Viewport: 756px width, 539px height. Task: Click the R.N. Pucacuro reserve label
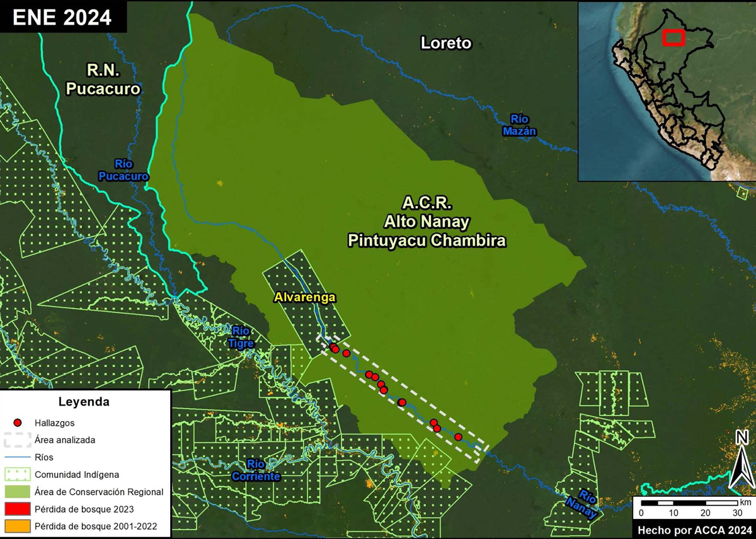tap(103, 80)
